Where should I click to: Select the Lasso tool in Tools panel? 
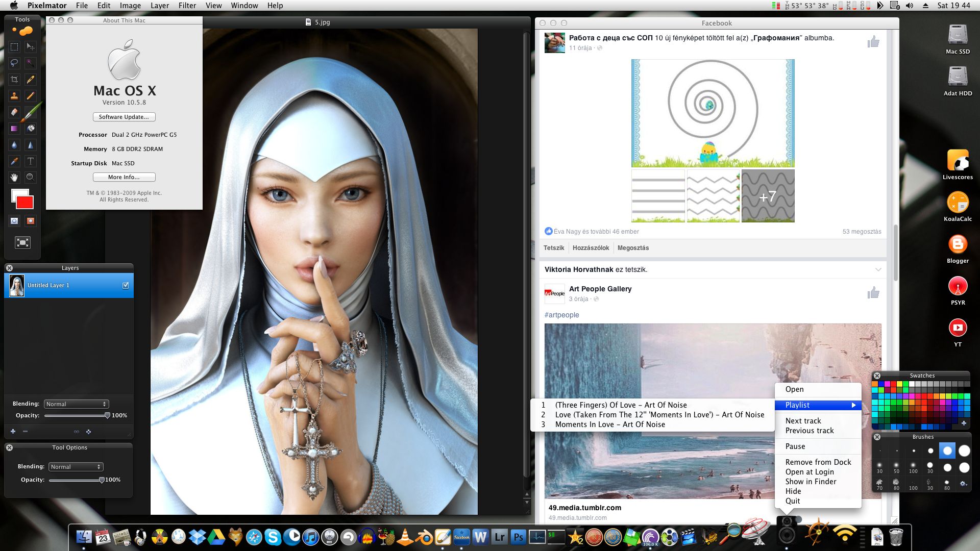pos(14,63)
